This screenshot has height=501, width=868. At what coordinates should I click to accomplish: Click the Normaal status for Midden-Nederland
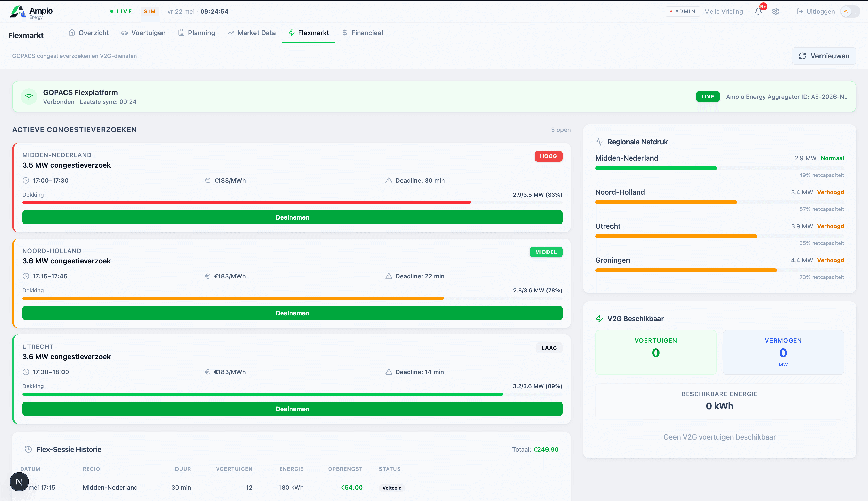pyautogui.click(x=832, y=158)
